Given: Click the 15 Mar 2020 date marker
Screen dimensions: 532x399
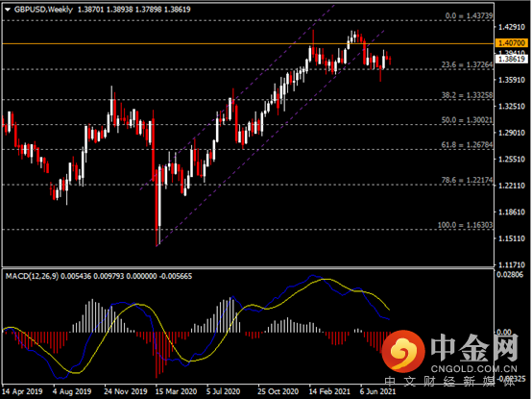Looking at the screenshot, I should 177,391.
